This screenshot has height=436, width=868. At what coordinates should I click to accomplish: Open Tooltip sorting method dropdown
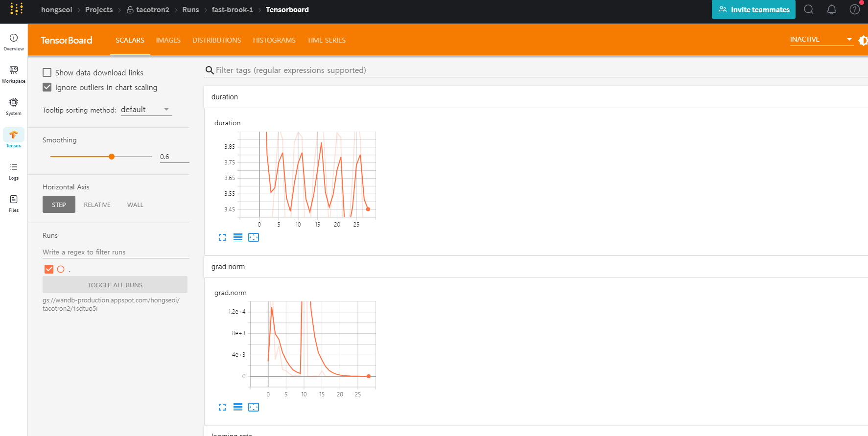(x=146, y=110)
